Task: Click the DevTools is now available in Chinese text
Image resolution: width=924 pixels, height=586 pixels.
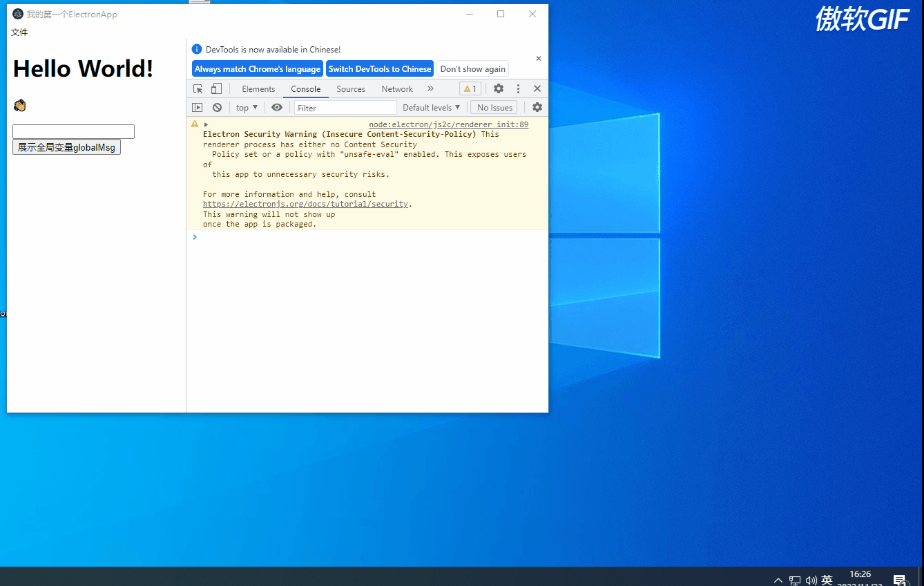Action: 273,50
